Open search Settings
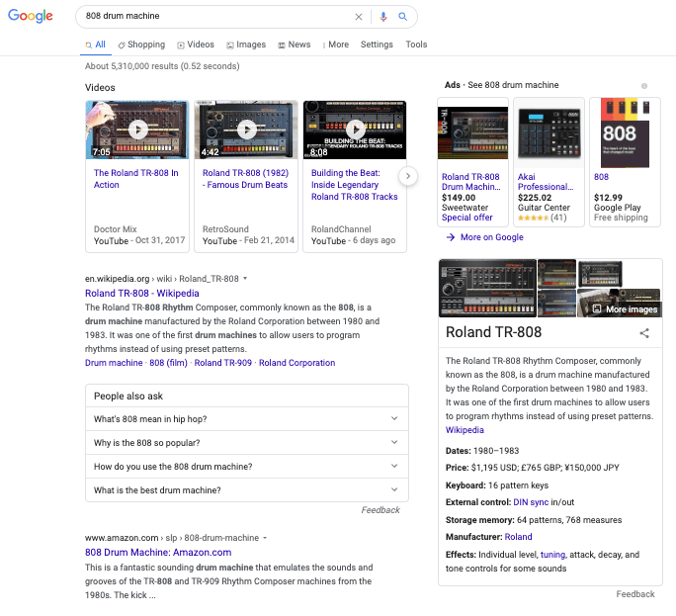The width and height of the screenshot is (676, 616). tap(377, 44)
